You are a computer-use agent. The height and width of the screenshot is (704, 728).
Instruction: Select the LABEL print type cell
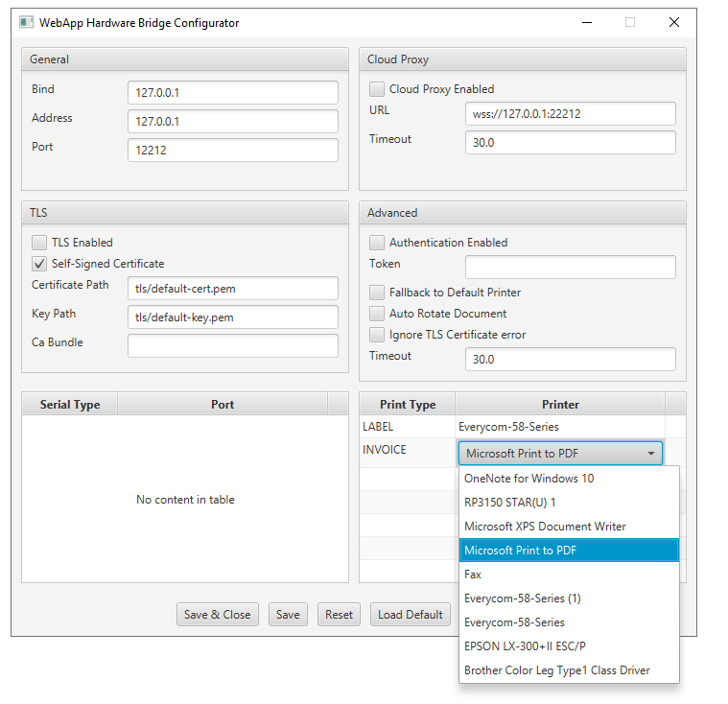click(408, 426)
